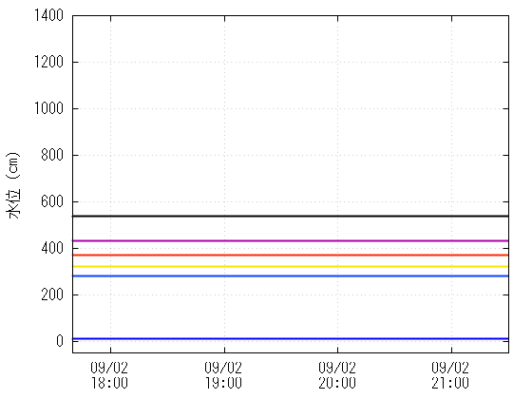Image resolution: width=532 pixels, height=399 pixels.
Task: Click the 水位 (cm) vertical axis title
Action: (13, 185)
